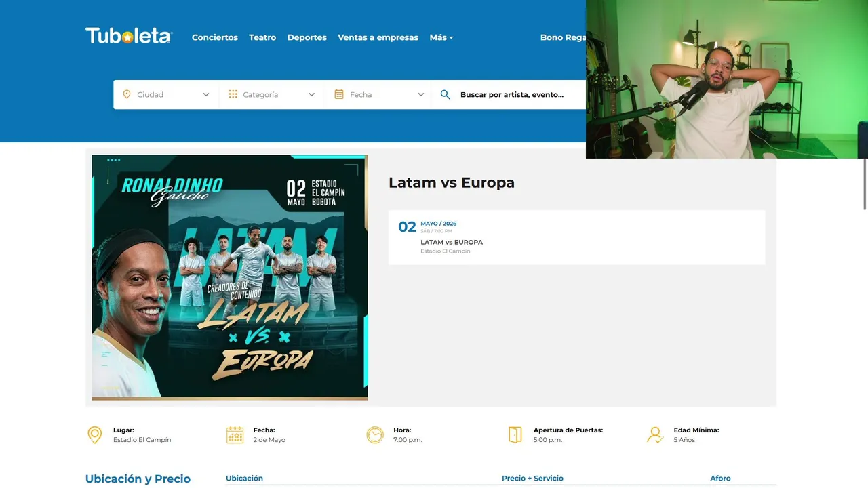Click the Aforo column header

(x=720, y=478)
